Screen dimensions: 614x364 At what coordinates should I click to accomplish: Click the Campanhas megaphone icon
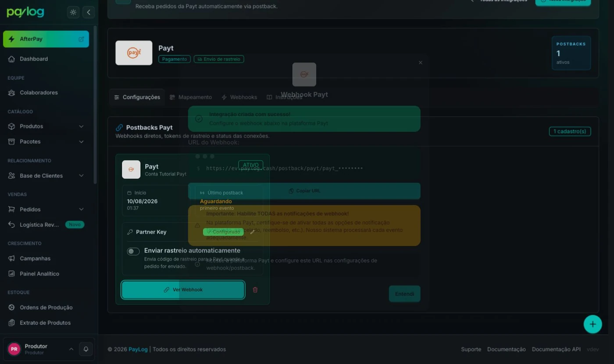point(11,258)
